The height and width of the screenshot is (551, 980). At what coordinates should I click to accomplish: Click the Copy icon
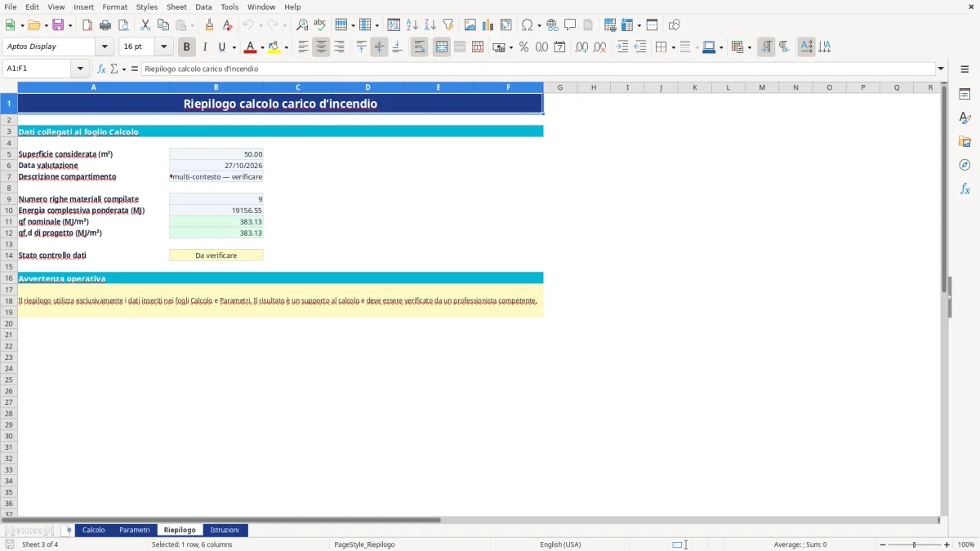pos(163,25)
